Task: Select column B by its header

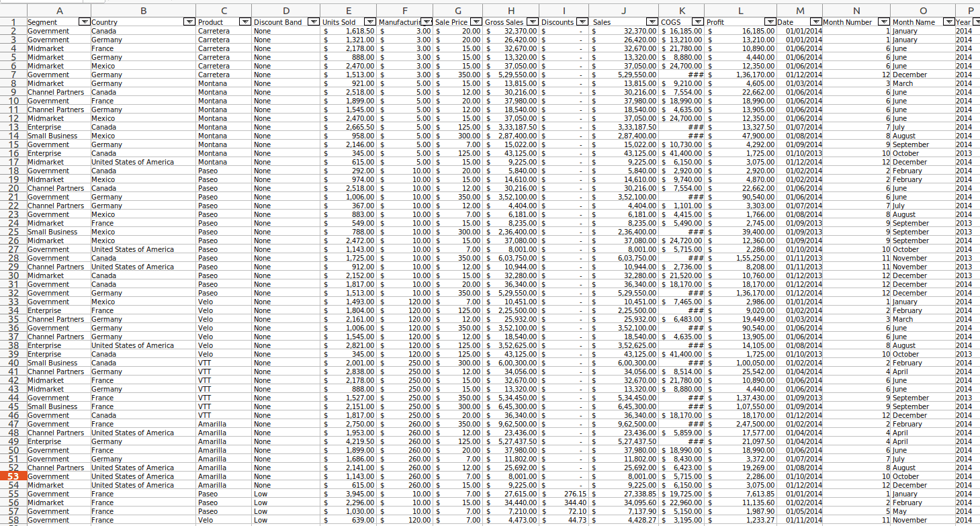Action: [143, 11]
